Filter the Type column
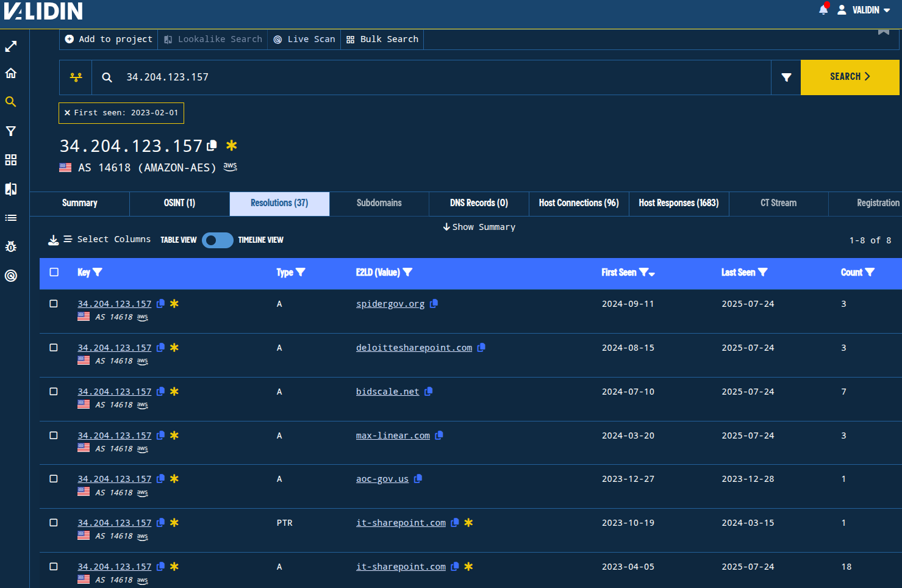The height and width of the screenshot is (588, 902). pyautogui.click(x=300, y=272)
